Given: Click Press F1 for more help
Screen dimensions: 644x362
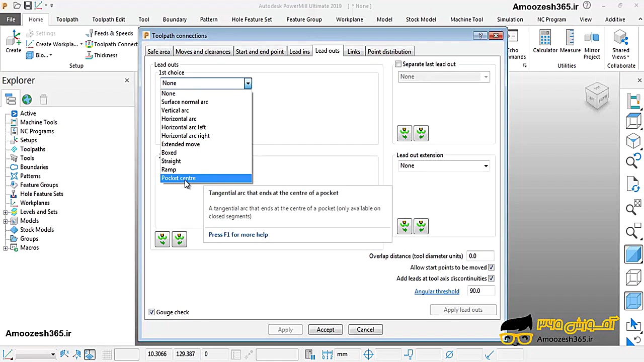Looking at the screenshot, I should click(238, 235).
